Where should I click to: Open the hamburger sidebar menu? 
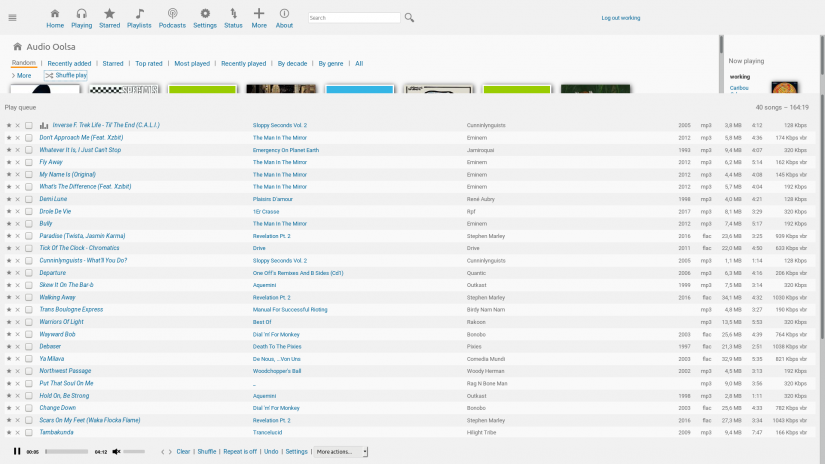12,17
